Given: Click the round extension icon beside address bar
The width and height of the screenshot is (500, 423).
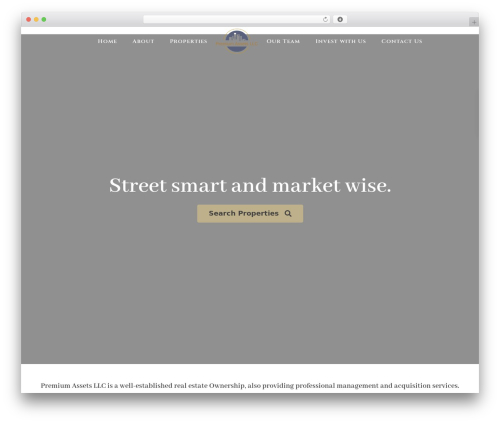Looking at the screenshot, I should (340, 20).
